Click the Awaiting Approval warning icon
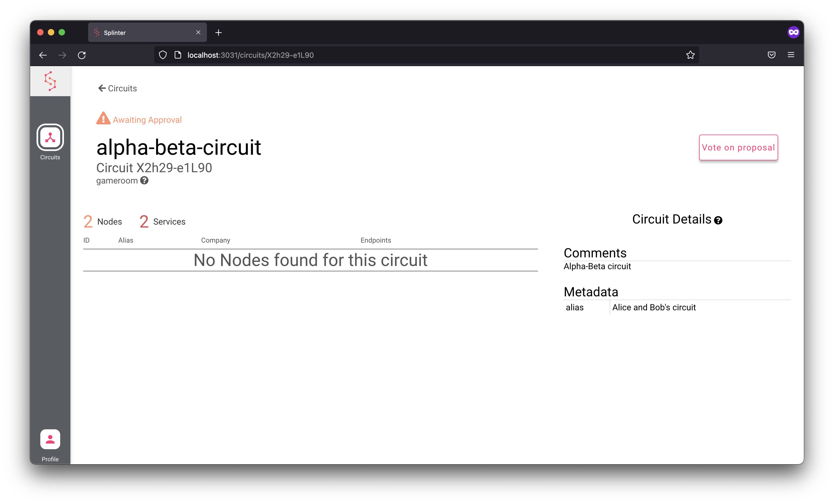 pos(103,118)
